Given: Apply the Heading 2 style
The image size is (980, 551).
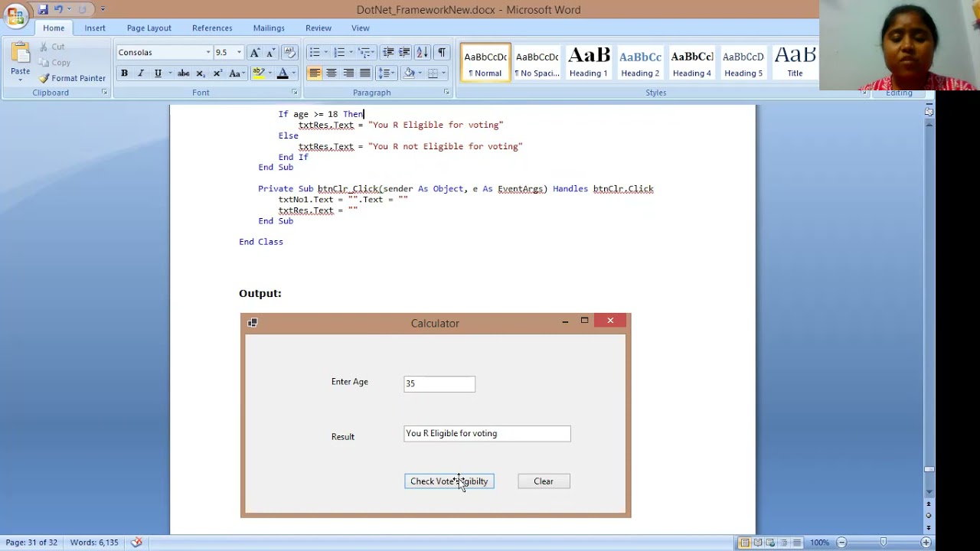Looking at the screenshot, I should [640, 62].
